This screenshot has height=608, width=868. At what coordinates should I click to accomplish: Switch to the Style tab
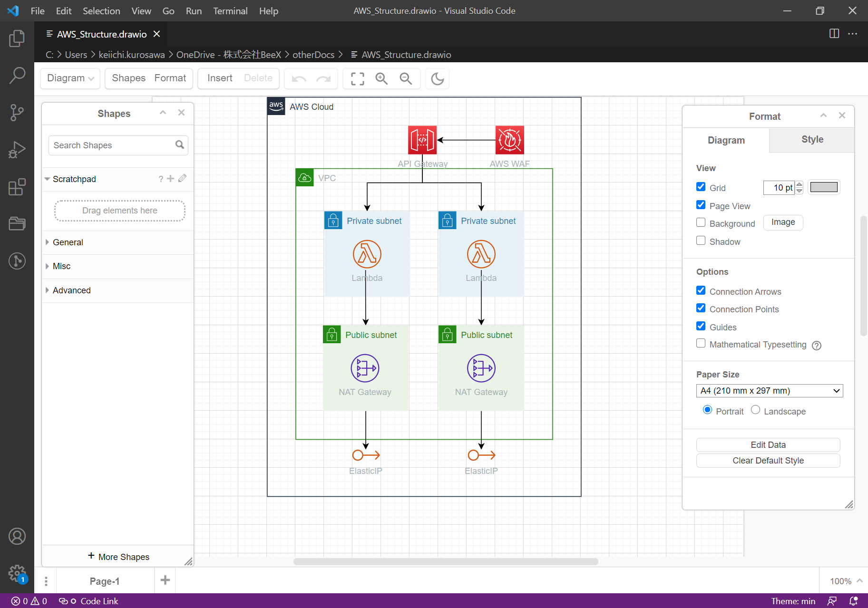point(812,140)
